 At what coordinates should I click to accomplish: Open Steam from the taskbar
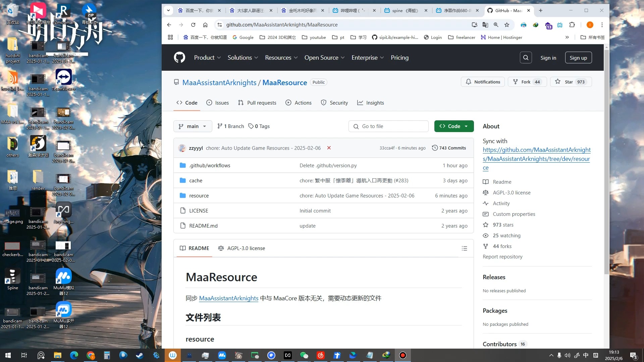pyautogui.click(x=140, y=355)
